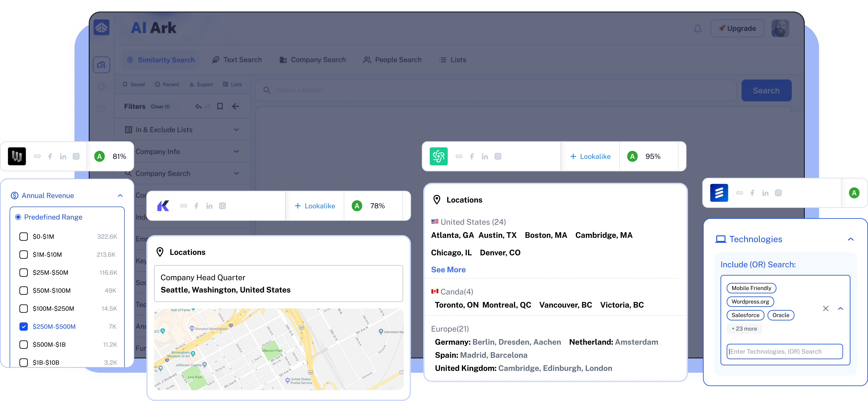Click the Enter Technologies (OR) Search field

click(785, 352)
